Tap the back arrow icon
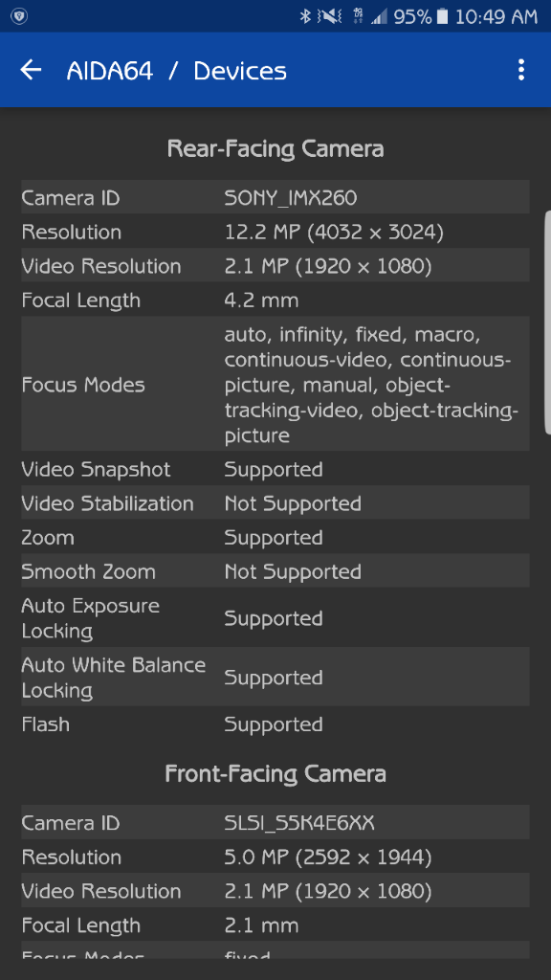Viewport: 551px width, 980px height. pos(31,70)
